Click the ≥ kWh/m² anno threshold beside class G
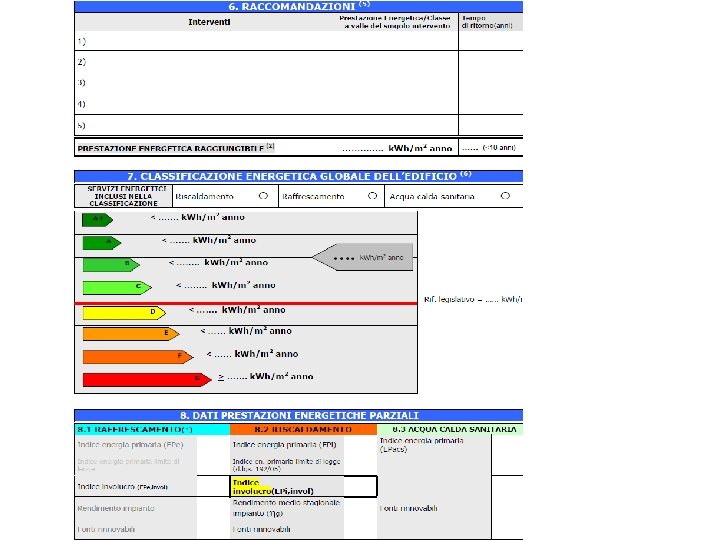The width and height of the screenshot is (720, 540). coord(265,377)
